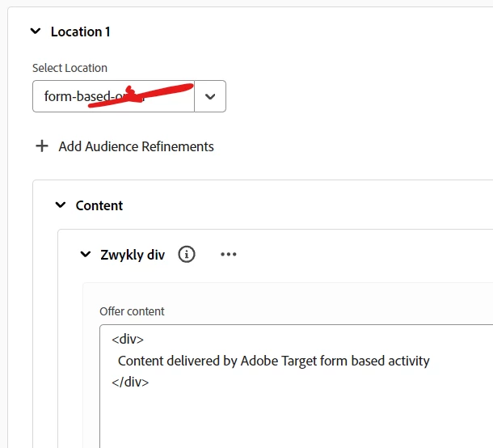493x448 pixels.
Task: Collapse the Location 1 section chevron
Action: tap(36, 32)
